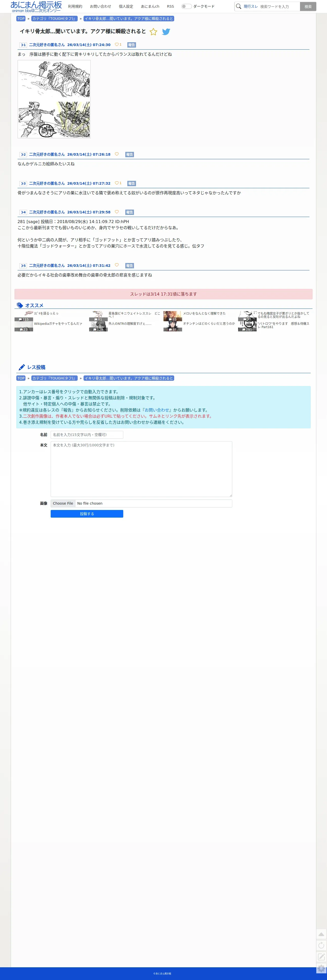The height and width of the screenshot is (980, 327).
Task: Click the Choose File button
Action: (x=63, y=503)
